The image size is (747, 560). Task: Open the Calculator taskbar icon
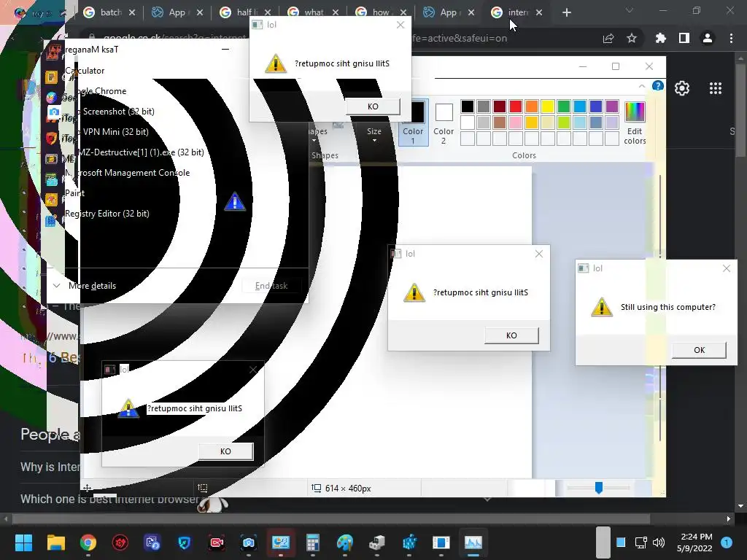tap(312, 542)
